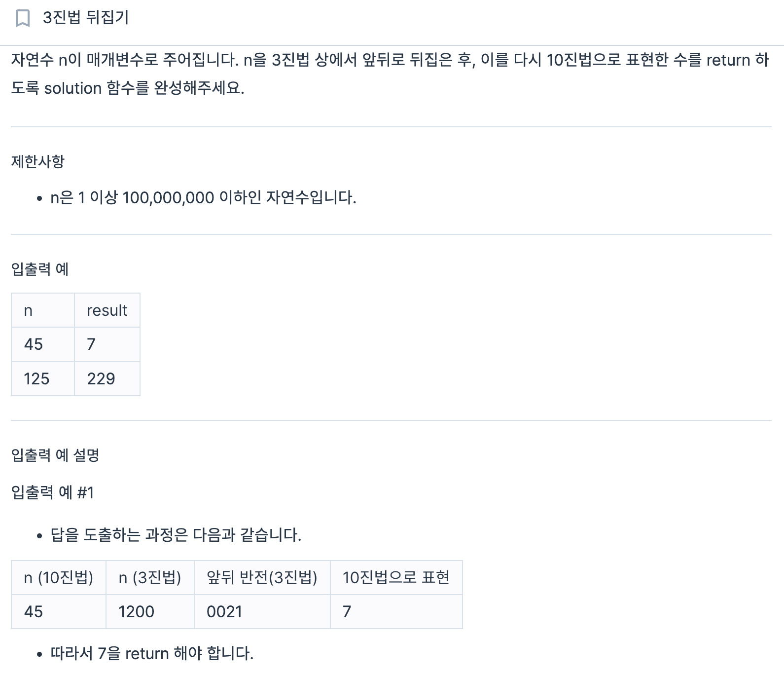Screen dimensions: 784x674
Task: Click the 답을 도출하는 과정은 bullet text
Action: [176, 535]
